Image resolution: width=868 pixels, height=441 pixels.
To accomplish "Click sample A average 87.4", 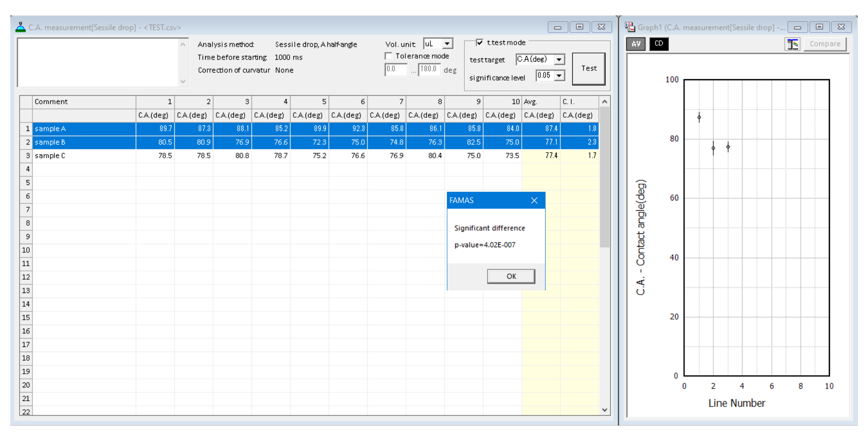I will tap(541, 129).
